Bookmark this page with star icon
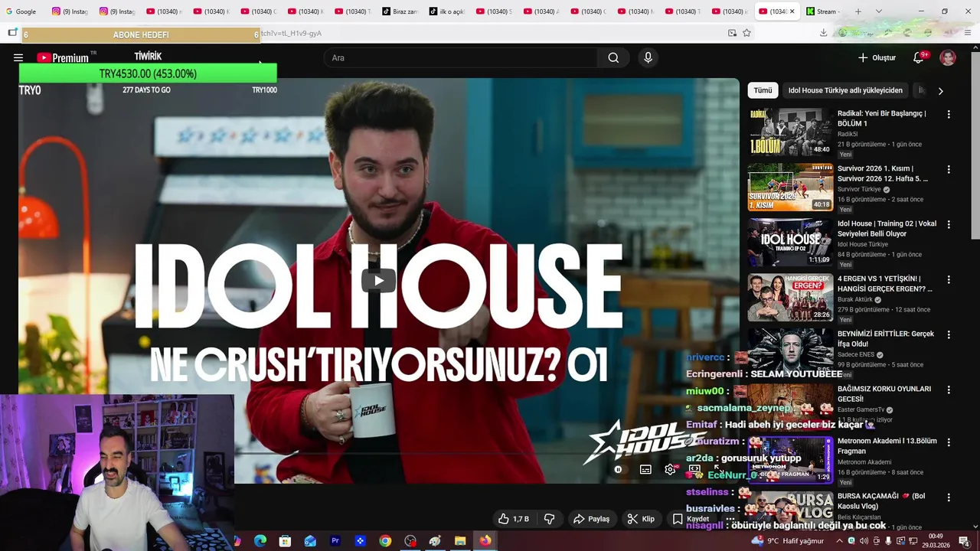Screen dimensions: 980x551 point(746,33)
